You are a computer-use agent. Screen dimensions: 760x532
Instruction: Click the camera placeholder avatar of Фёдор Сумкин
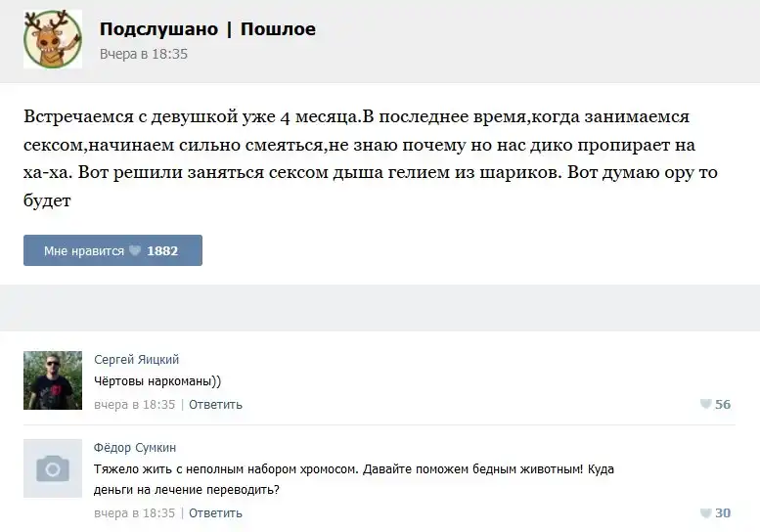coord(53,468)
